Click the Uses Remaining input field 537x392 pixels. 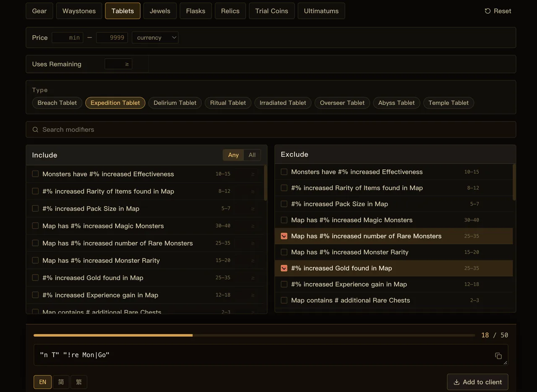[x=118, y=64]
